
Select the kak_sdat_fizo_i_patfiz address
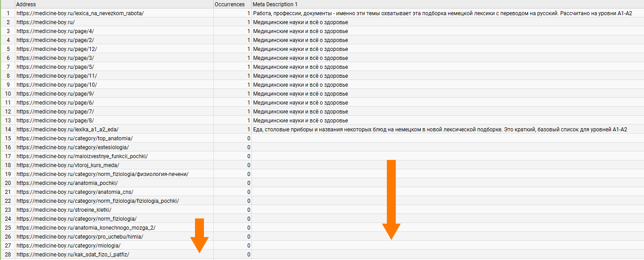click(x=114, y=255)
